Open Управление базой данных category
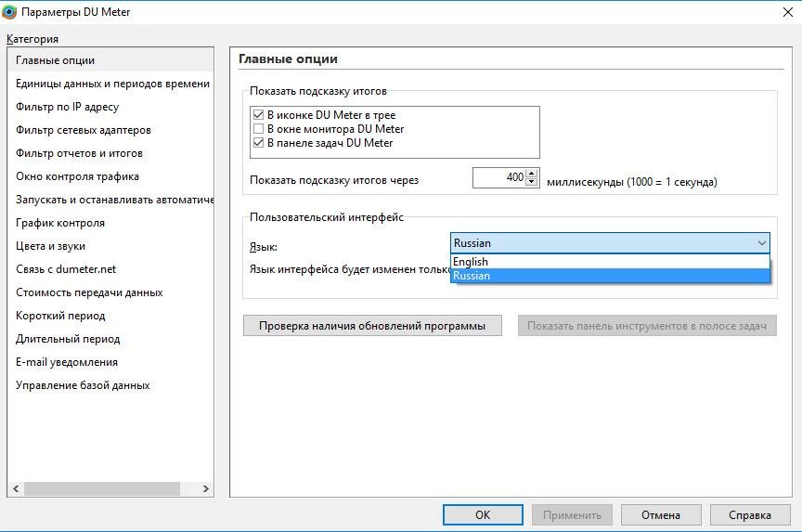802x532 pixels. point(110,385)
